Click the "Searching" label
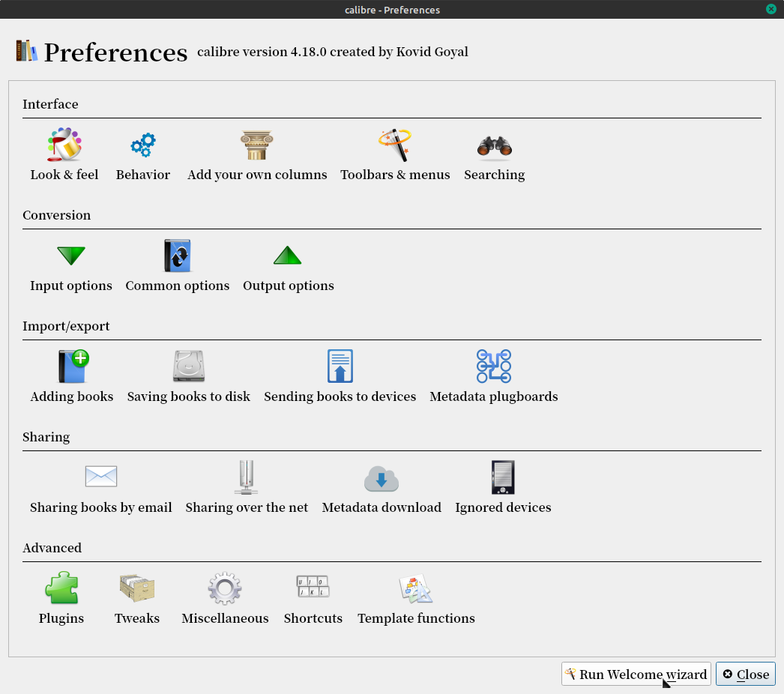The height and width of the screenshot is (694, 784). click(495, 175)
